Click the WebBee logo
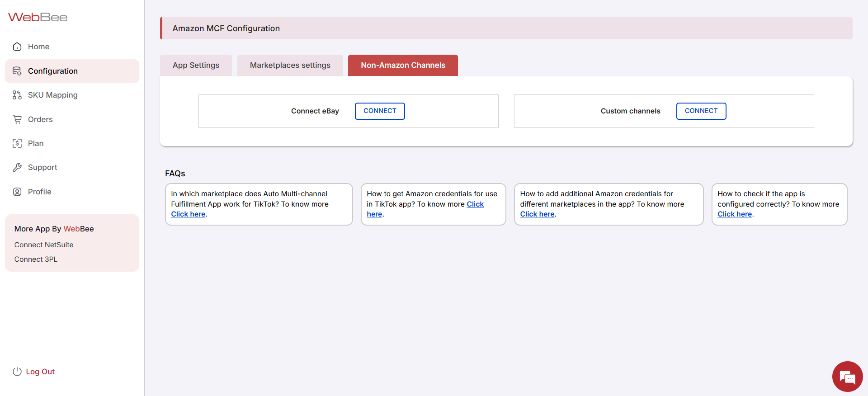 click(38, 17)
